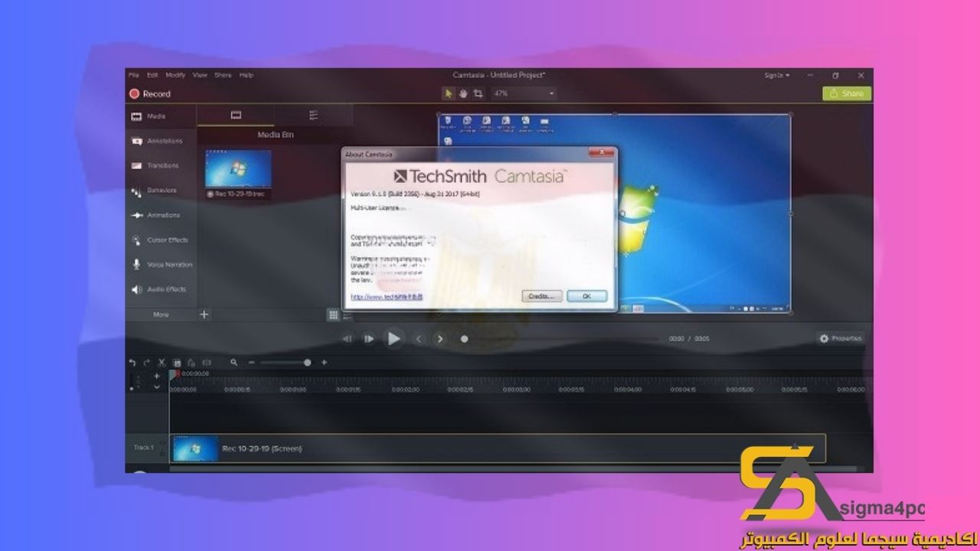Click the timeline paste icon

tap(191, 363)
